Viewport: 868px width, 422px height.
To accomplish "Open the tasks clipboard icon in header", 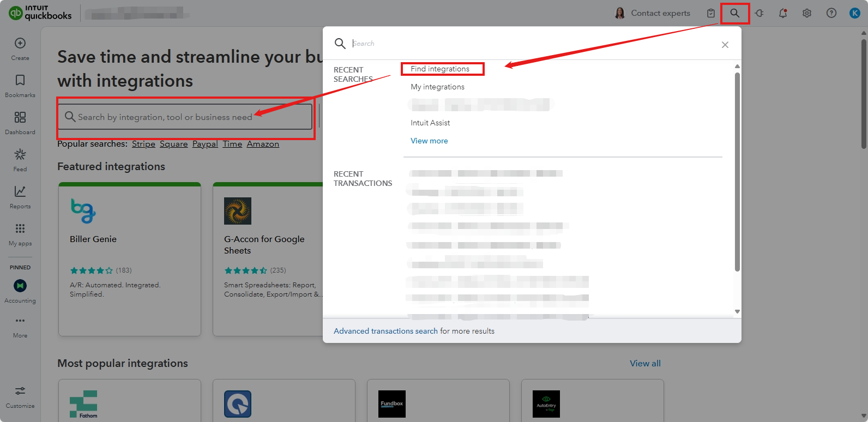I will pos(711,13).
